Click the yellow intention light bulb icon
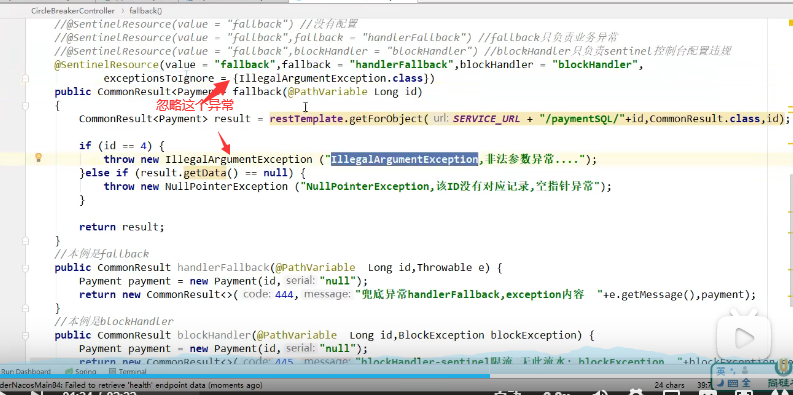 [37, 157]
